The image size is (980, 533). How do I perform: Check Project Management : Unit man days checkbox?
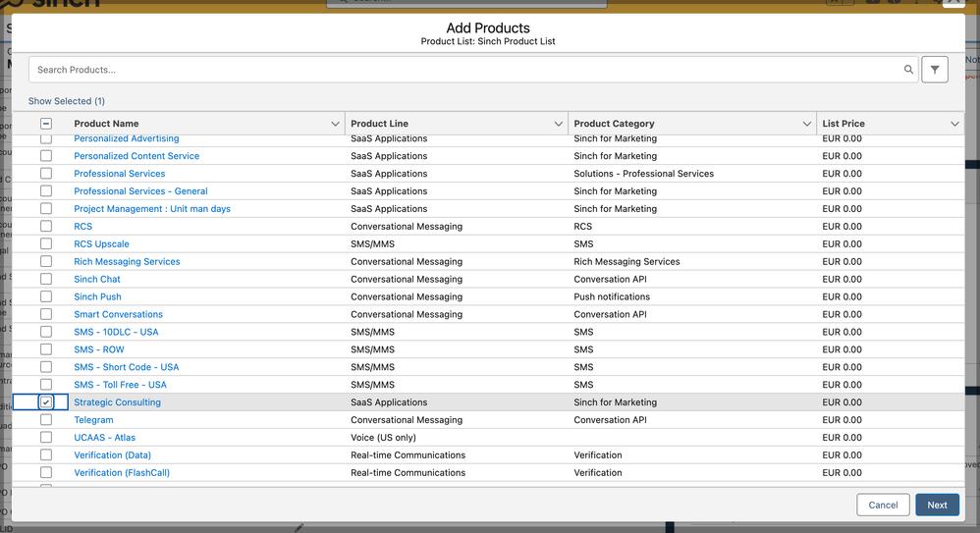(x=46, y=209)
